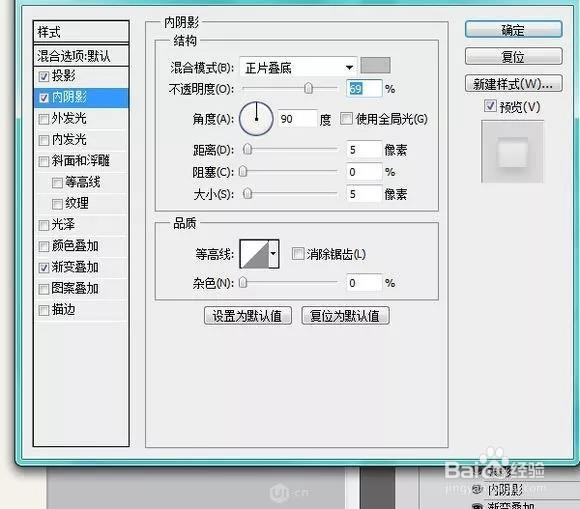Click 复位为默认值 button
Image resolution: width=580 pixels, height=509 pixels.
coord(345,316)
